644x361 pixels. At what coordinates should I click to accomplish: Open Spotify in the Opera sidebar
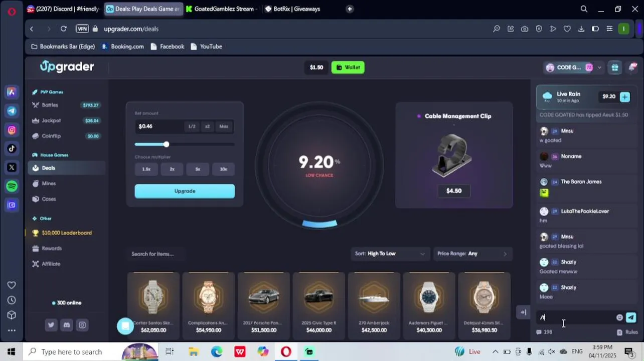[x=12, y=186]
